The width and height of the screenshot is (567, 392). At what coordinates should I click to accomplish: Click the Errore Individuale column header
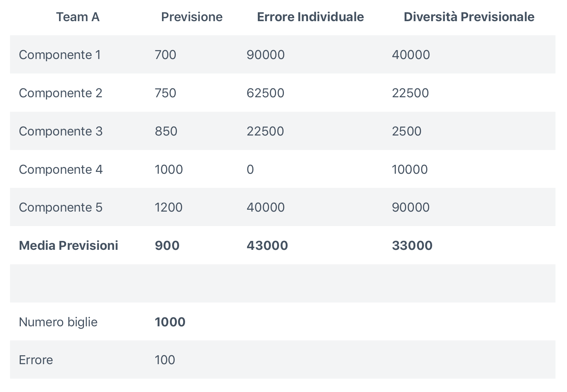pyautogui.click(x=310, y=17)
